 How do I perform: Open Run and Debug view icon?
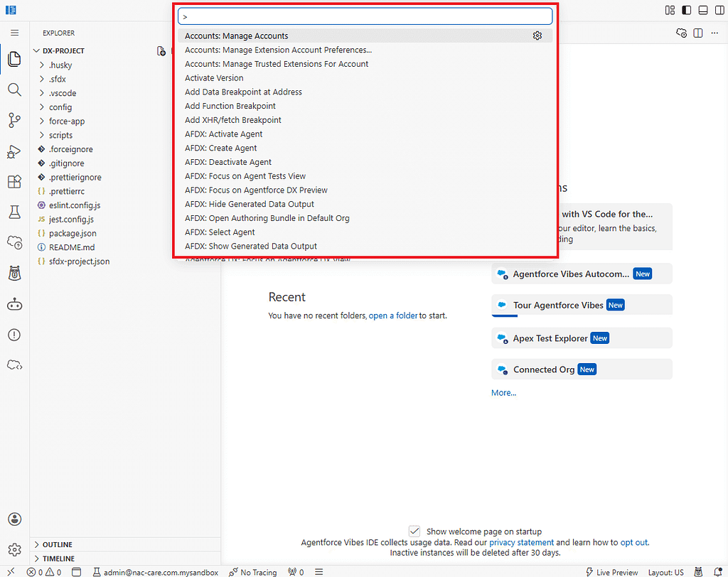click(14, 151)
